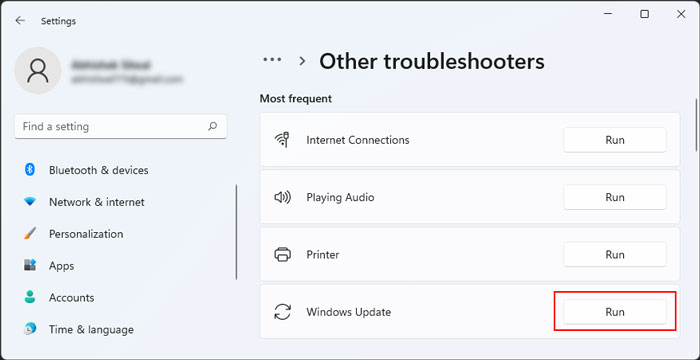Open Network & internet settings

tap(97, 202)
